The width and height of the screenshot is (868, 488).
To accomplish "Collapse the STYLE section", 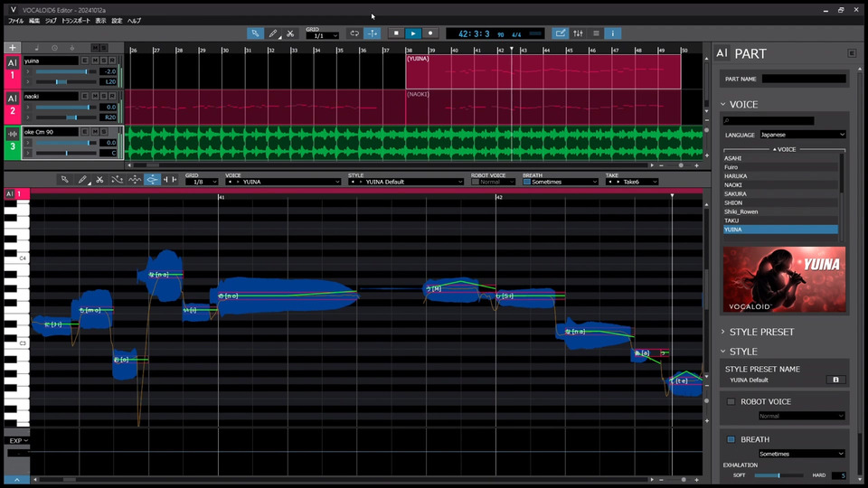I will pos(723,352).
